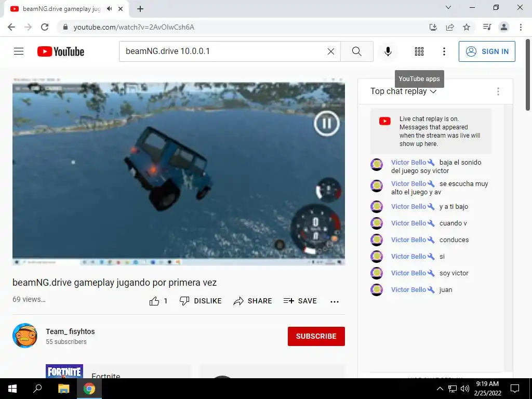The image size is (532, 399).
Task: Show hidden system tray icons
Action: (x=440, y=389)
